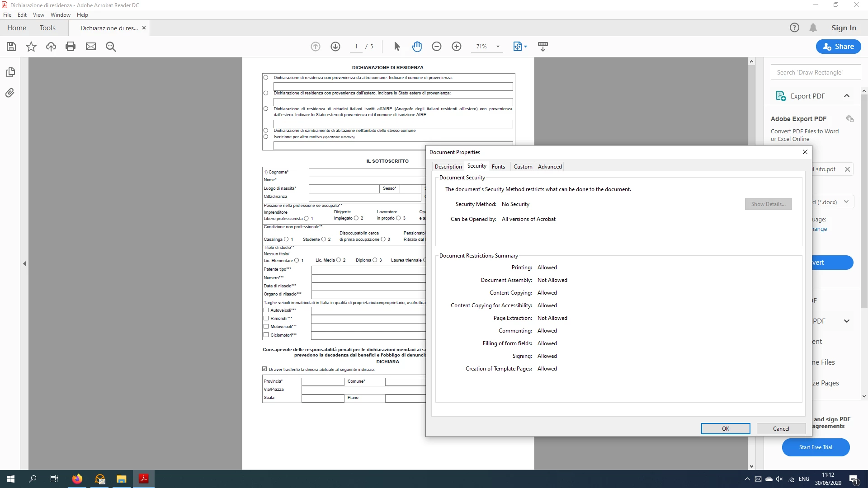Click the Search tools input field
Screen dimensions: 868x488
tap(815, 72)
